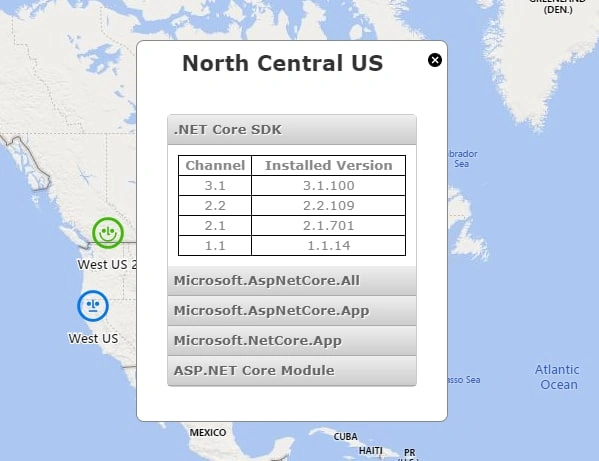Collapse the .NET Core SDK section
The image size is (599, 461).
coord(292,129)
